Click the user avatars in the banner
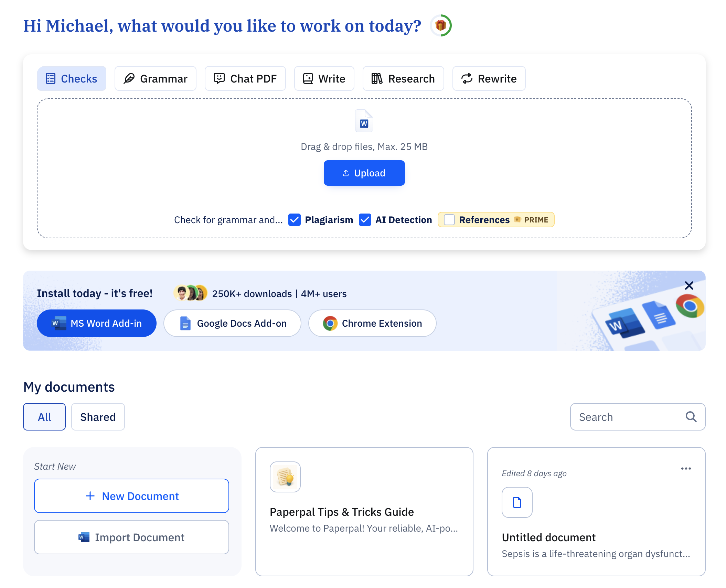The width and height of the screenshot is (726, 588). 191,293
